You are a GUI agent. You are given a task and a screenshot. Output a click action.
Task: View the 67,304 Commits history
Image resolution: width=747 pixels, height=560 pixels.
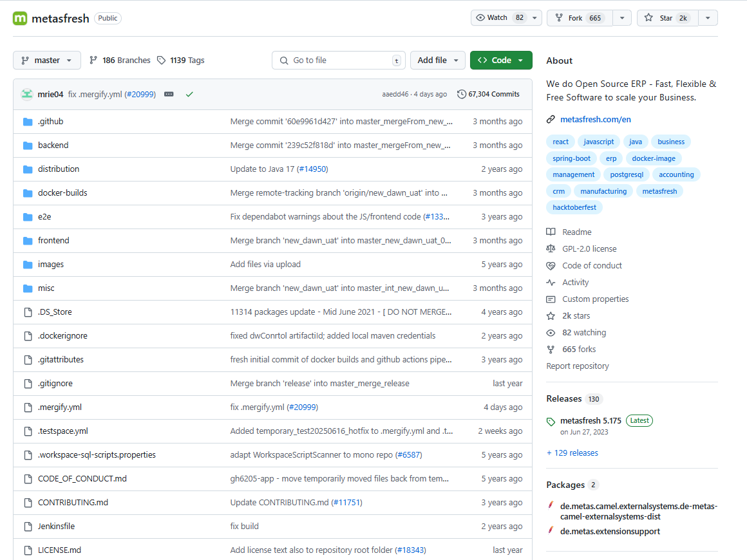488,94
